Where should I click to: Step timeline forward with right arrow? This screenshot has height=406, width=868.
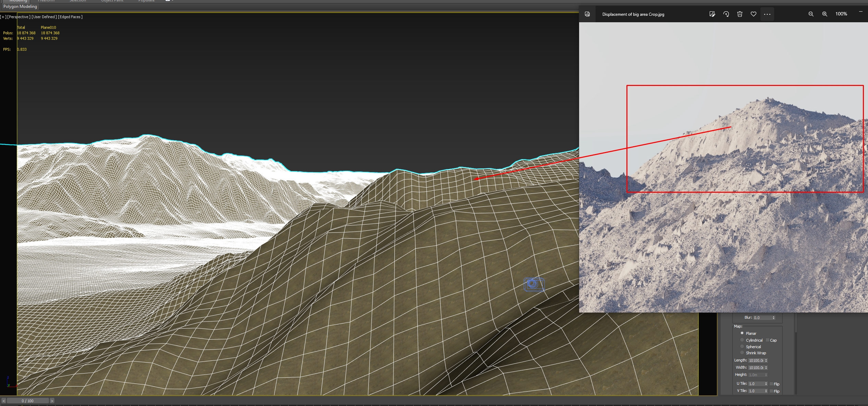point(52,401)
